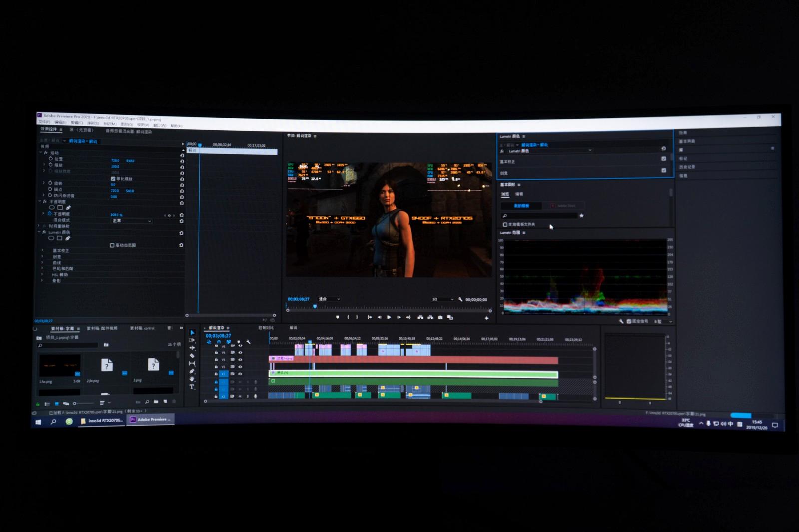
Task: Reset the Lumetri 颜色 effect in Lumetri panel
Action: 663,149
